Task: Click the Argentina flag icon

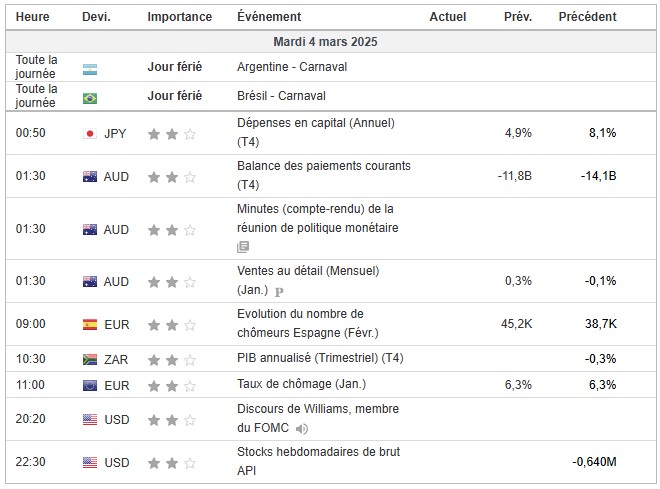Action: tap(90, 67)
